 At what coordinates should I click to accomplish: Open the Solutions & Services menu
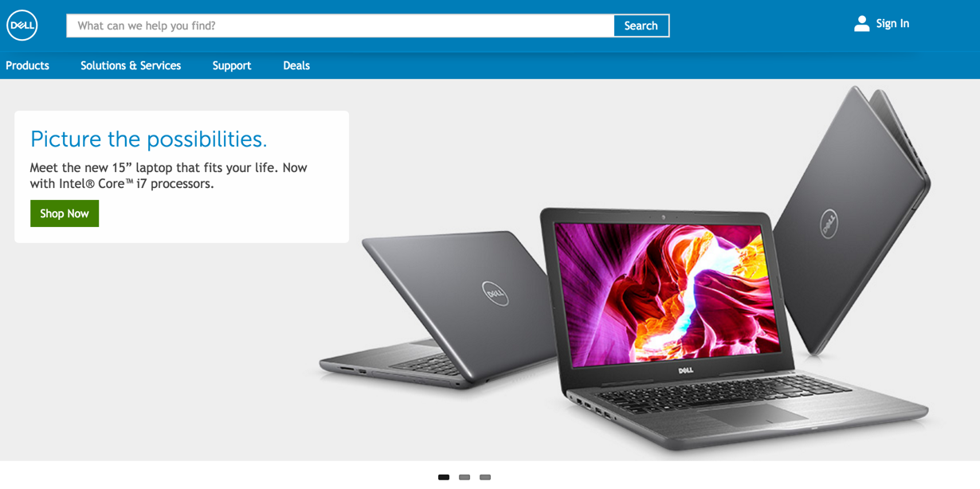[131, 65]
